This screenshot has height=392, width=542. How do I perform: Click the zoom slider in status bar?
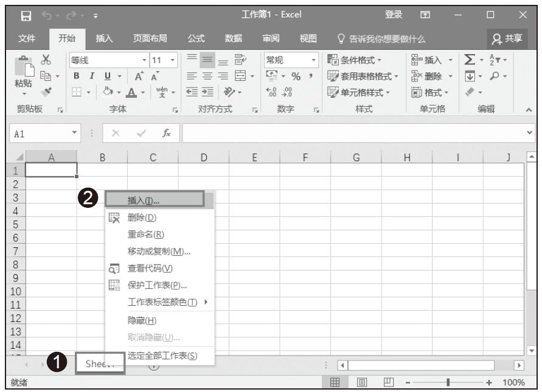pyautogui.click(x=448, y=382)
